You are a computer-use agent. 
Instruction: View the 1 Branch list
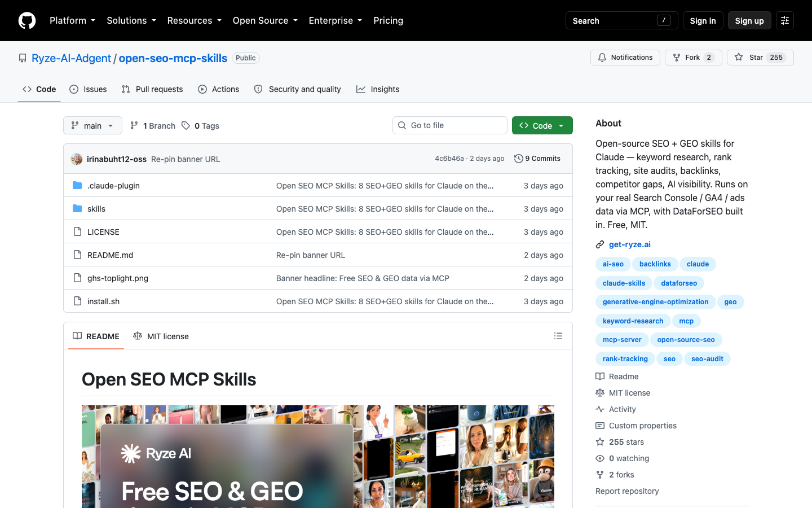coord(153,126)
